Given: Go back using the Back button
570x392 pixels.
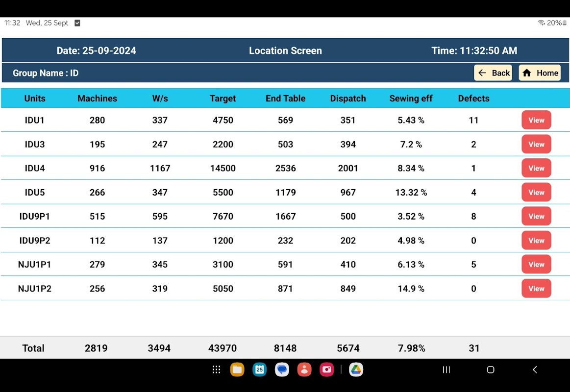Looking at the screenshot, I should pos(493,73).
